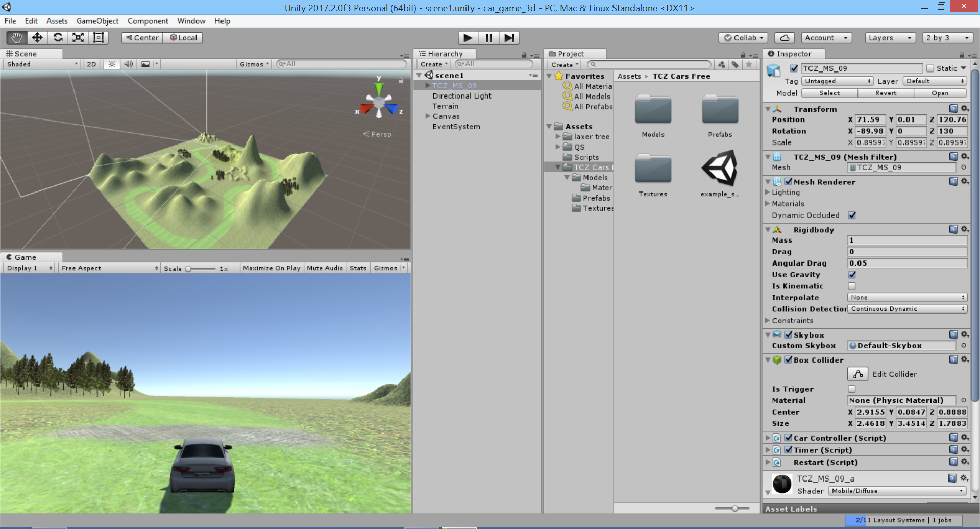Image resolution: width=980 pixels, height=529 pixels.
Task: Start Play mode
Action: pyautogui.click(x=468, y=38)
